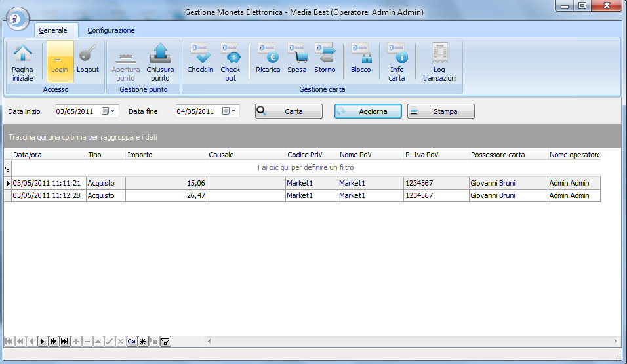Go to next record in navigator
Viewport: 627px width, 364px height.
(43, 342)
